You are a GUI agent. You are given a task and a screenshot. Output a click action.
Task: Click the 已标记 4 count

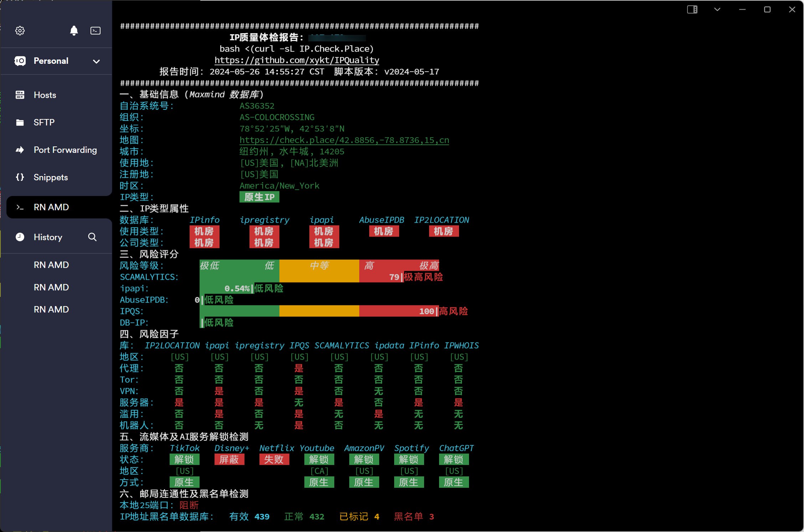[359, 516]
